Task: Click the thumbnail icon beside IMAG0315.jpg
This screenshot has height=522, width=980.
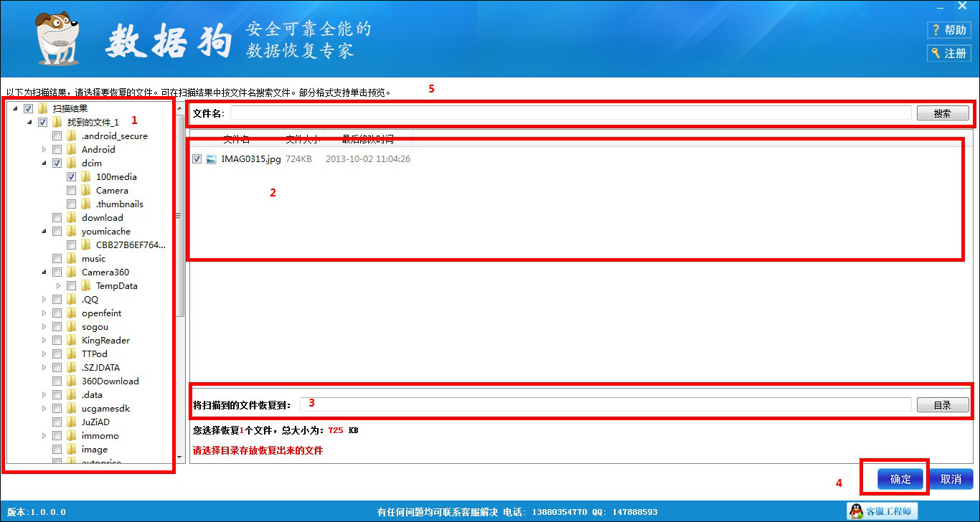Action: (210, 159)
